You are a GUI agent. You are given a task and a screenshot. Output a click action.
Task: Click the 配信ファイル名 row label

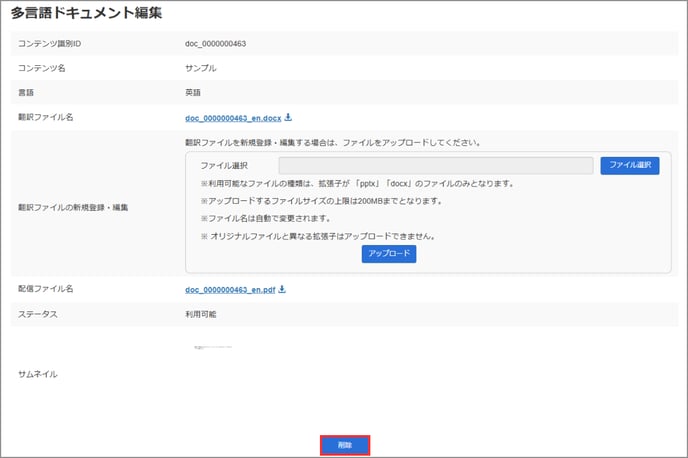pos(47,289)
